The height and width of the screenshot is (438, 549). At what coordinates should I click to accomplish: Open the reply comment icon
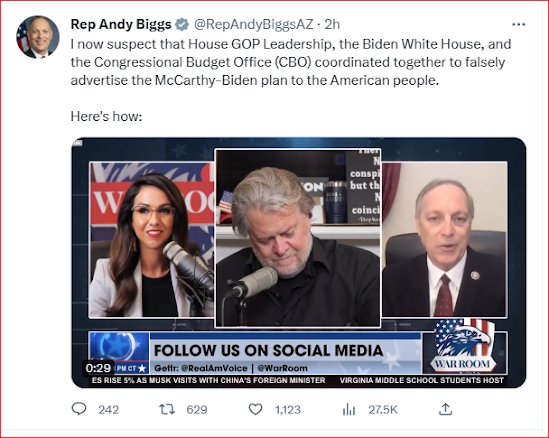click(79, 409)
